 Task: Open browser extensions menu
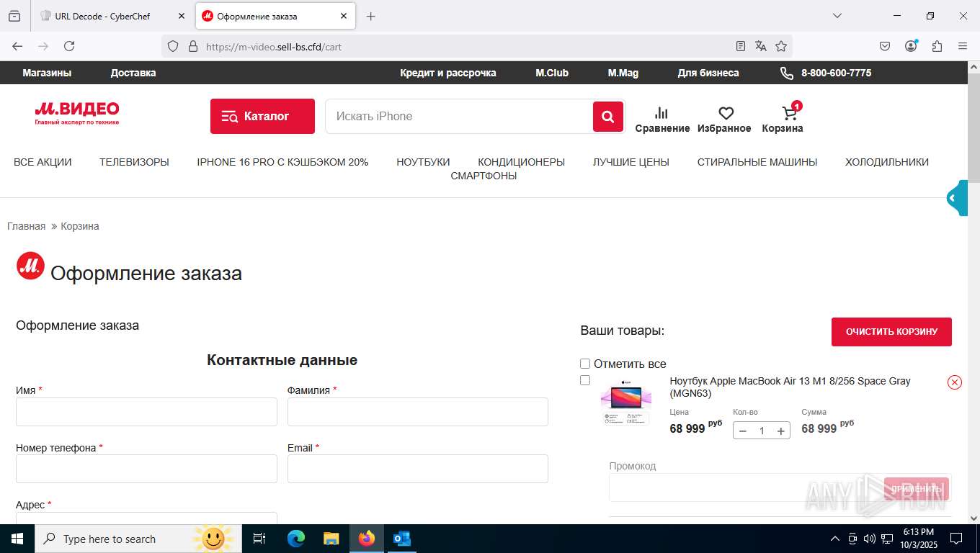point(937,46)
